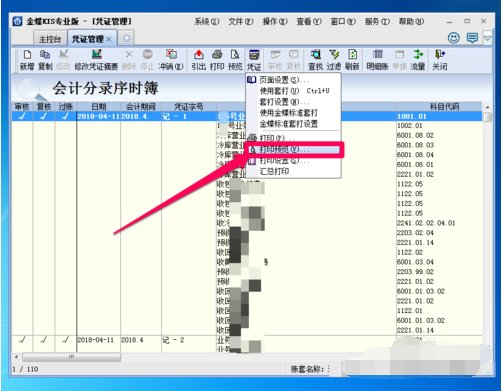Click the vertical scrollbar up arrow
This screenshot has width=502, height=391.
[x=487, y=107]
